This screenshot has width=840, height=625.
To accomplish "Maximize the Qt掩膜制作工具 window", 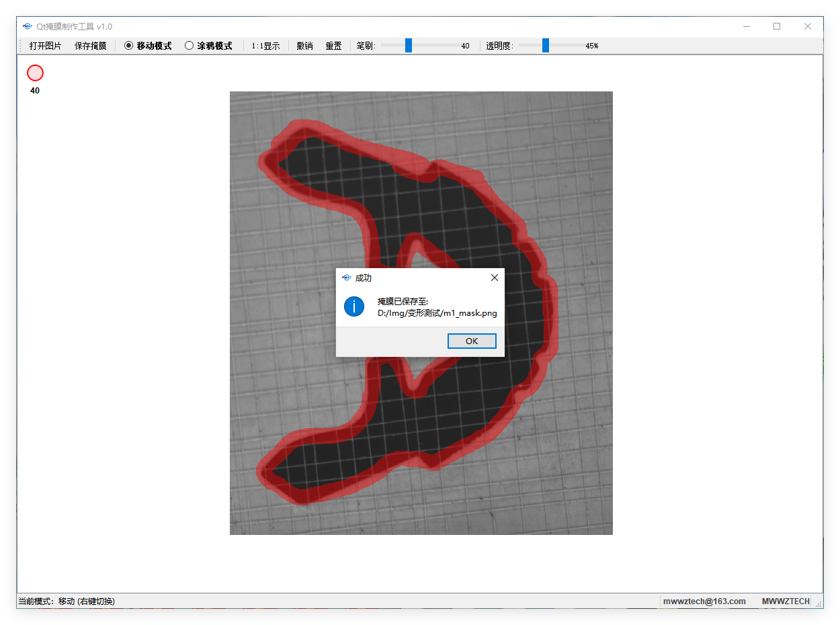I will coord(777,26).
